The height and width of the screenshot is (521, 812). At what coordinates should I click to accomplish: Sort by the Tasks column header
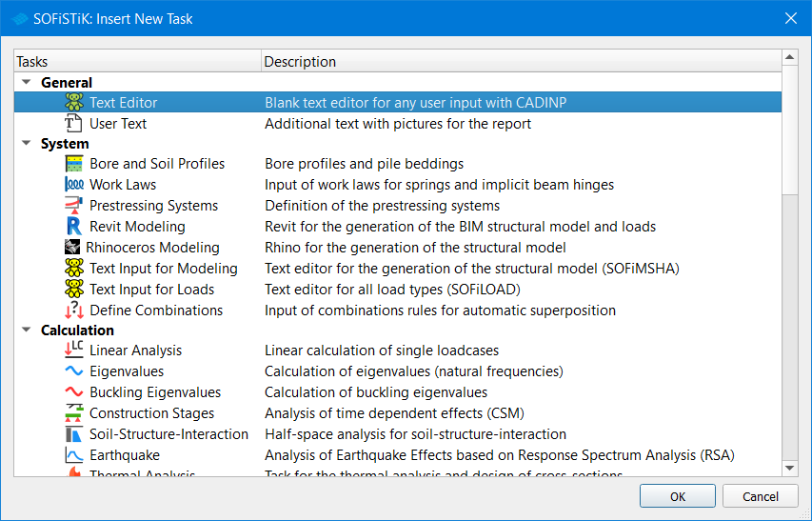click(137, 62)
